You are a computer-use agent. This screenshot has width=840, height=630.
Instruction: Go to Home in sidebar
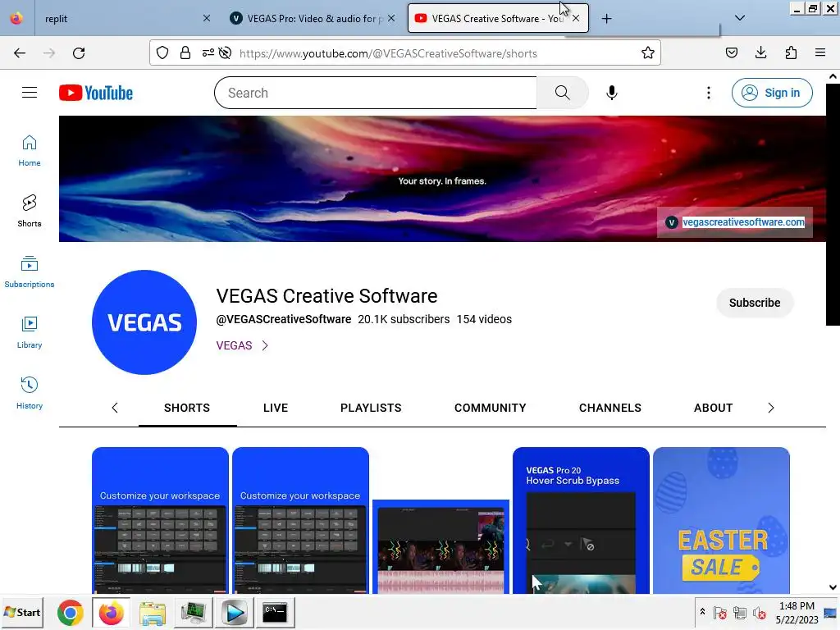30,151
